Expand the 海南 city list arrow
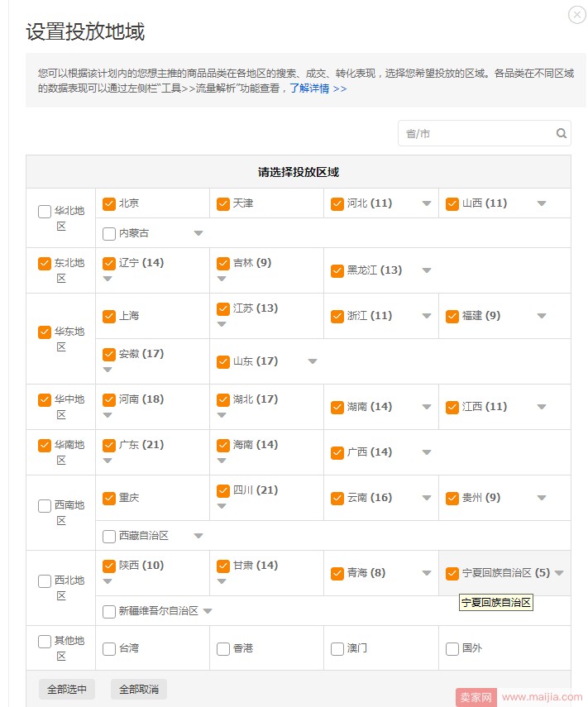This screenshot has width=588, height=707. [x=222, y=461]
